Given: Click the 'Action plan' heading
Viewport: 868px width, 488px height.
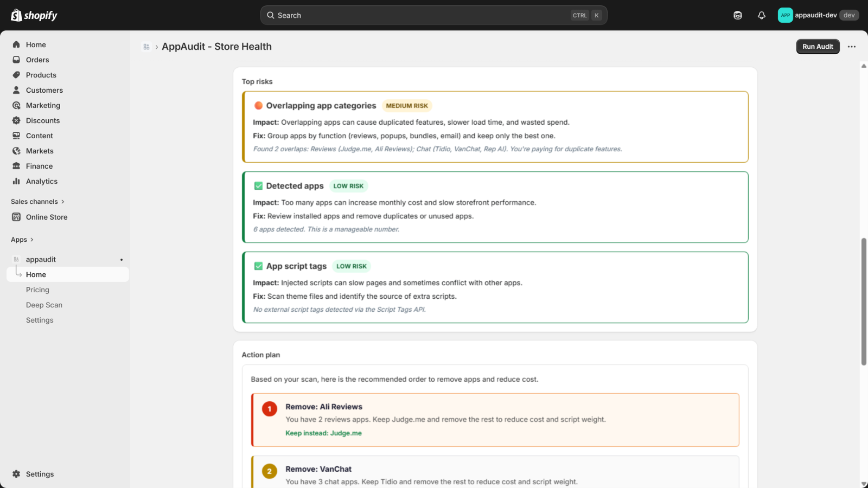Looking at the screenshot, I should coord(261,355).
